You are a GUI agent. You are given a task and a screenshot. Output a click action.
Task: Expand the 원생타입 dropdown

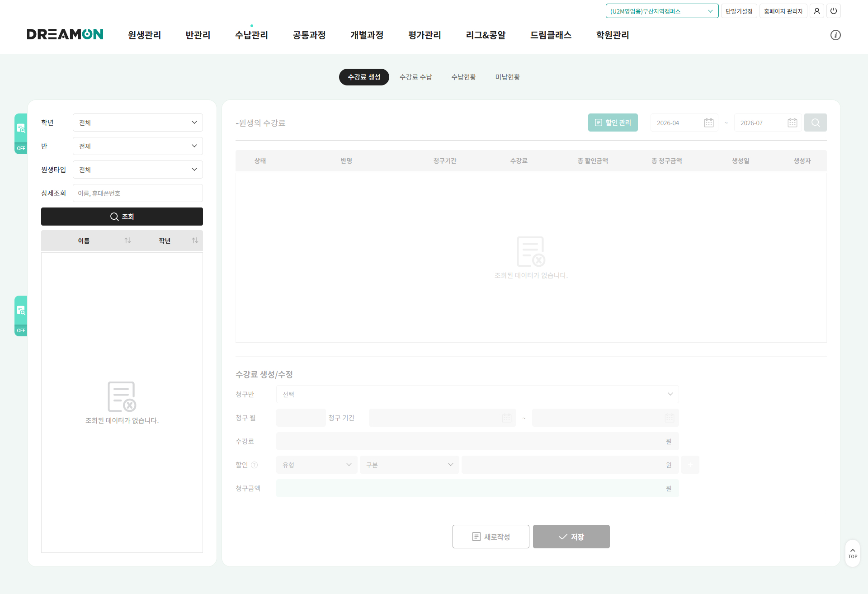pyautogui.click(x=138, y=170)
